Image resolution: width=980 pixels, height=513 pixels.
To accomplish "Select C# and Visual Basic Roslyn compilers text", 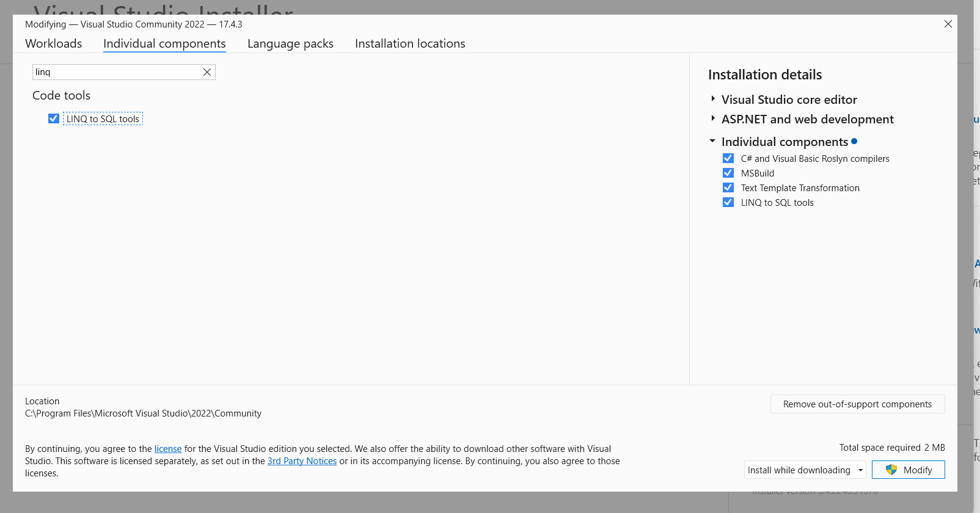I will coord(815,159).
